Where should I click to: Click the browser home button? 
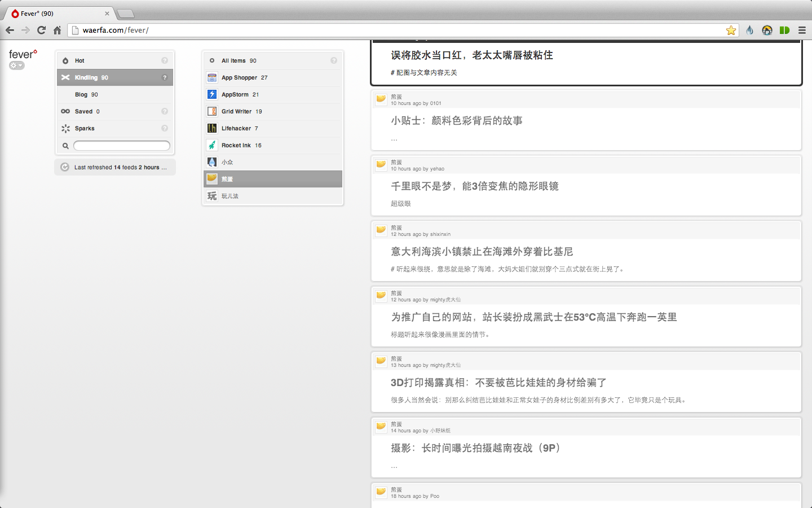57,30
